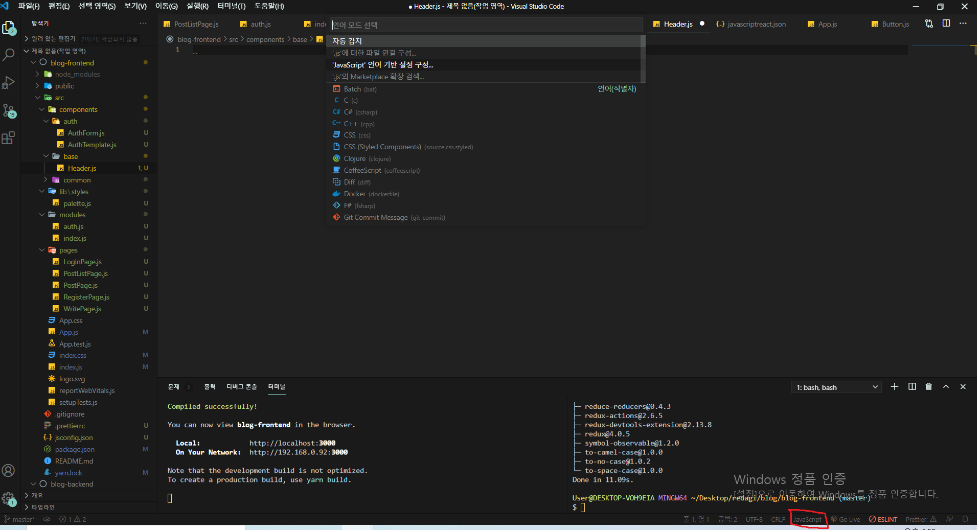Open the Accounts icon in the activity bar
980x530 pixels.
[9, 470]
